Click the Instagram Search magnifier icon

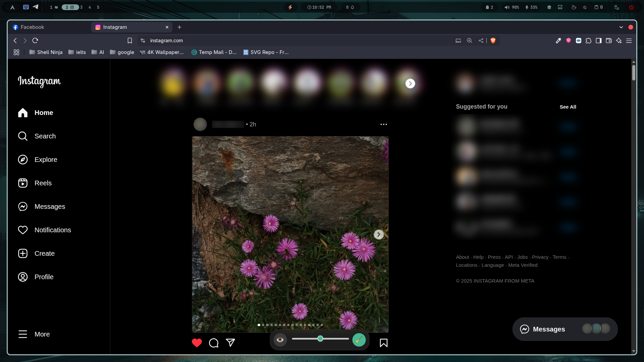[23, 136]
